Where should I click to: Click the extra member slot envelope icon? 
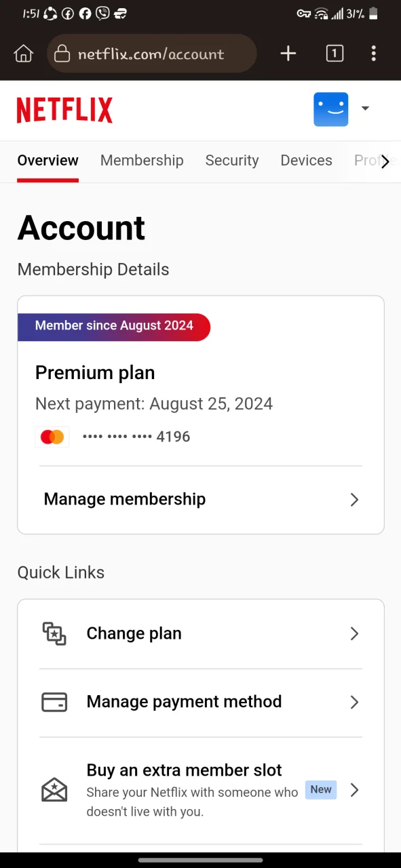pos(54,790)
